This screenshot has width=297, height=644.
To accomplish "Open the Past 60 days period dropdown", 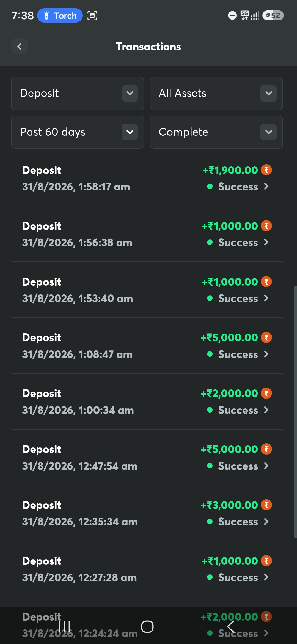I will [x=78, y=132].
